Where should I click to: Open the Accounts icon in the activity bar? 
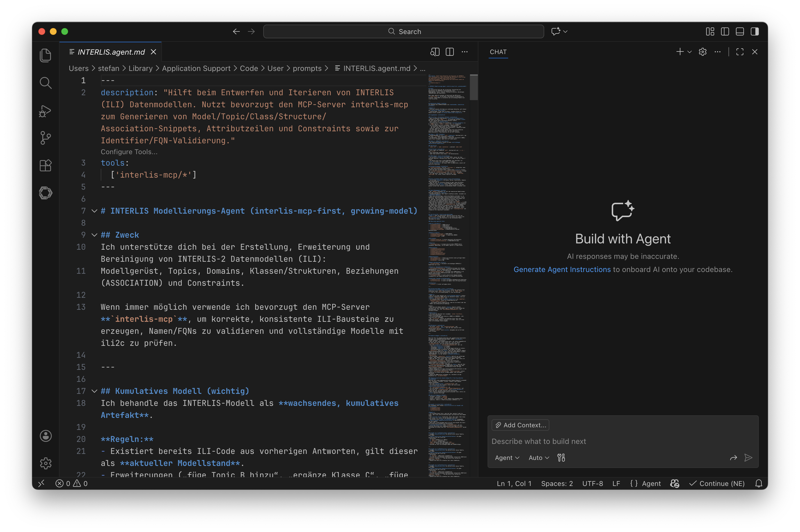pyautogui.click(x=45, y=436)
